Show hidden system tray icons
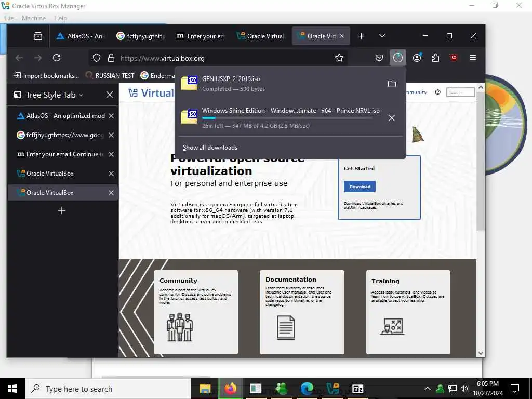The height and width of the screenshot is (399, 532). [428, 389]
